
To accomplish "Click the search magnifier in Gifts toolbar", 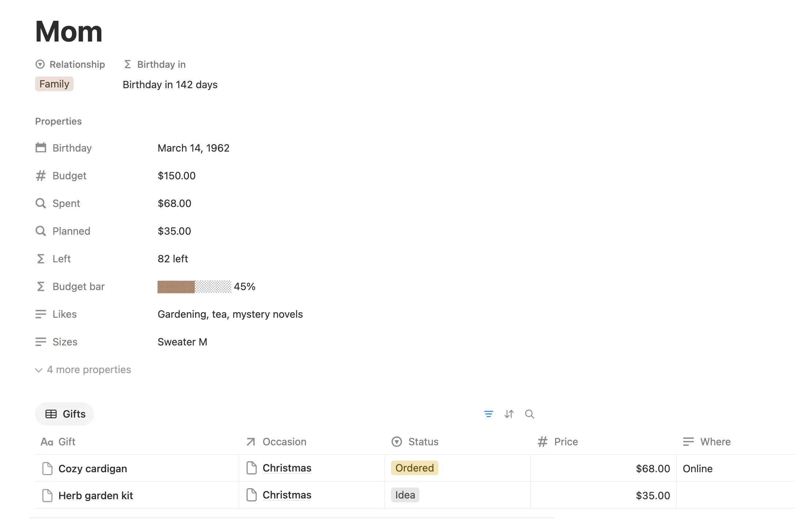I will [530, 414].
